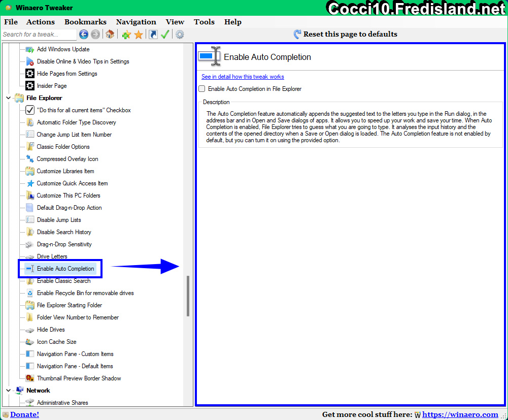The image size is (508, 420).
Task: Select Navigation Pane - Custom Items
Action: [x=75, y=354]
